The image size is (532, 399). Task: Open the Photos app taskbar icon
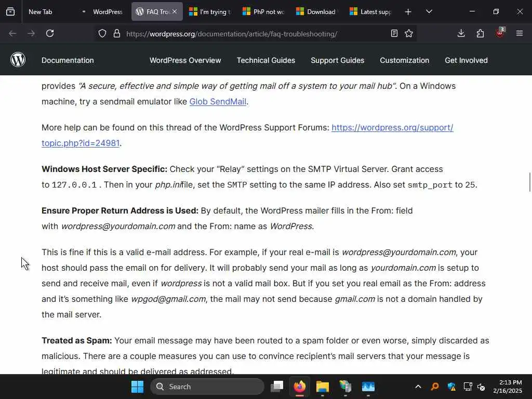point(368,387)
